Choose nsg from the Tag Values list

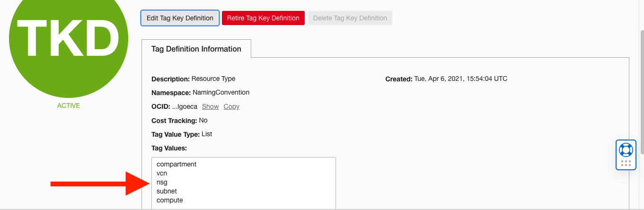[x=162, y=182]
